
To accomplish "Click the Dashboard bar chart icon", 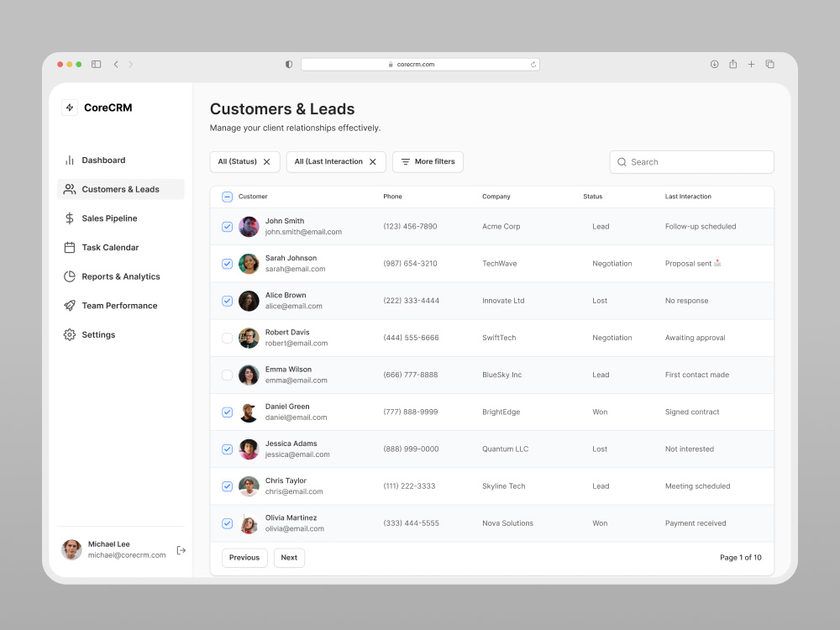I will tap(70, 160).
